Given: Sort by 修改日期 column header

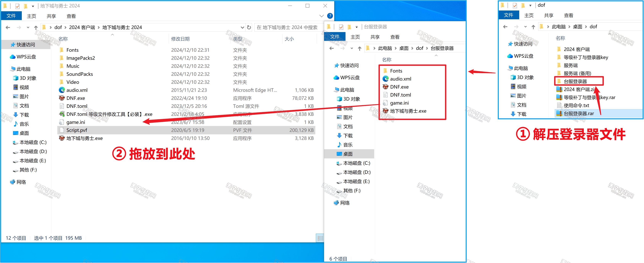Looking at the screenshot, I should tap(180, 39).
